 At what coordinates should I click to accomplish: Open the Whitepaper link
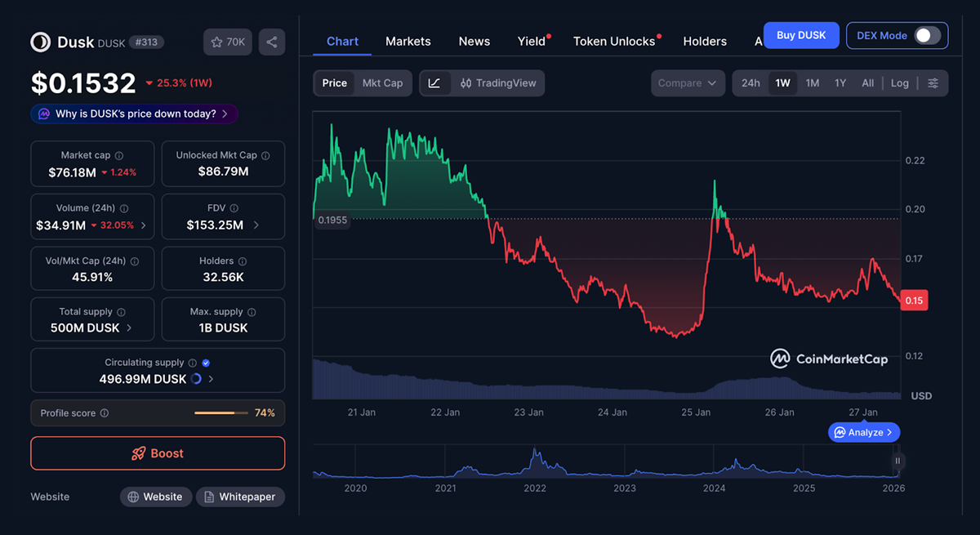240,497
